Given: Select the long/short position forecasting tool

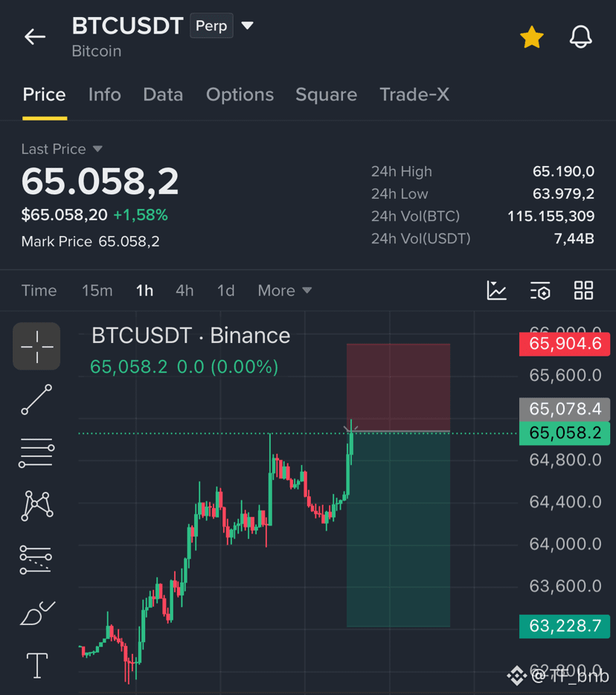Looking at the screenshot, I should [x=36, y=560].
